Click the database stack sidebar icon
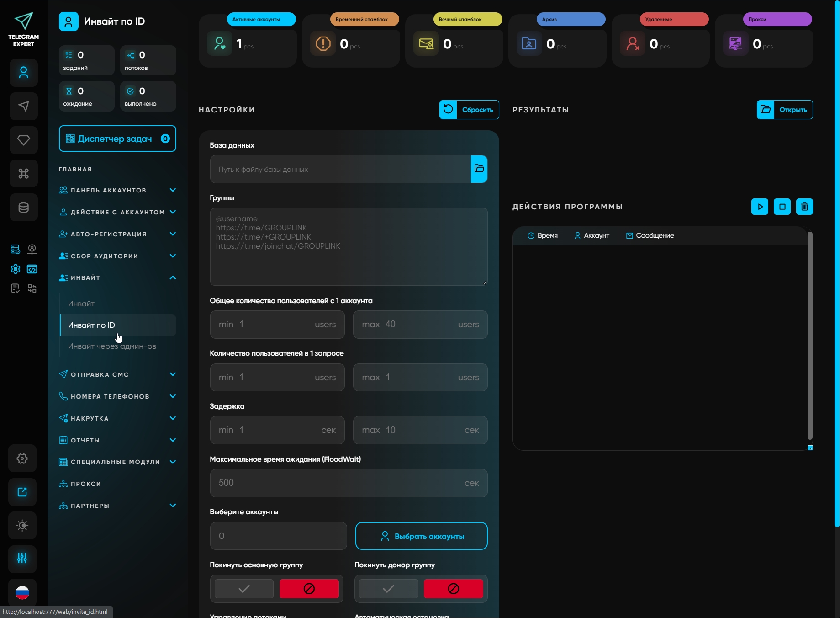 [24, 208]
